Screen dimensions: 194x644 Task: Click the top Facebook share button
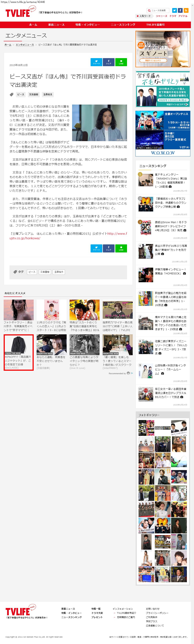point(109,62)
